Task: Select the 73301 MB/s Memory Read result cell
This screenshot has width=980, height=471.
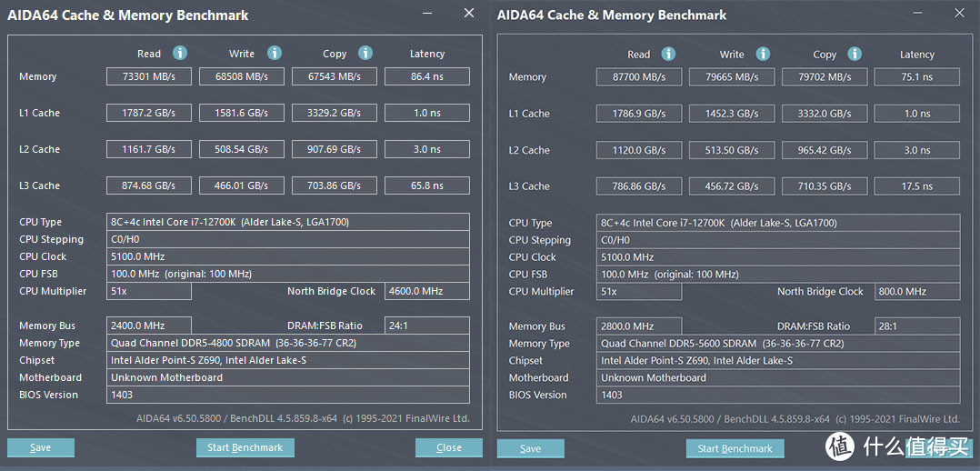Action: [x=149, y=76]
